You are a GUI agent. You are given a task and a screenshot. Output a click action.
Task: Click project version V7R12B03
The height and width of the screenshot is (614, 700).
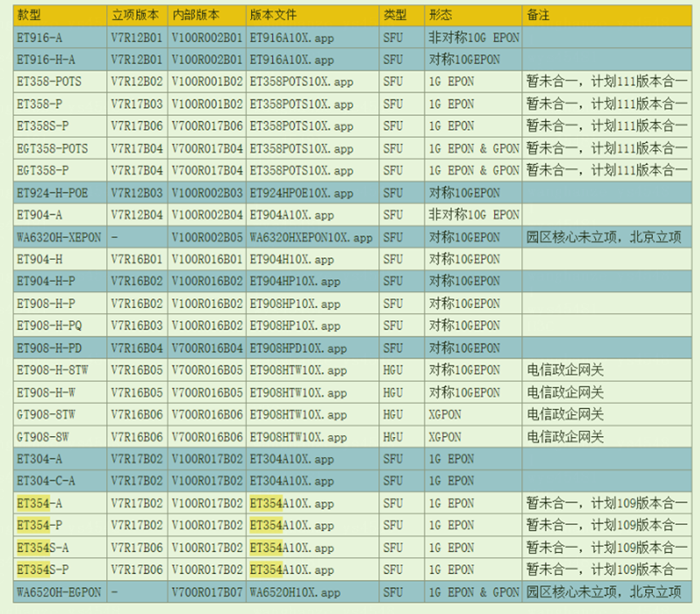(137, 193)
